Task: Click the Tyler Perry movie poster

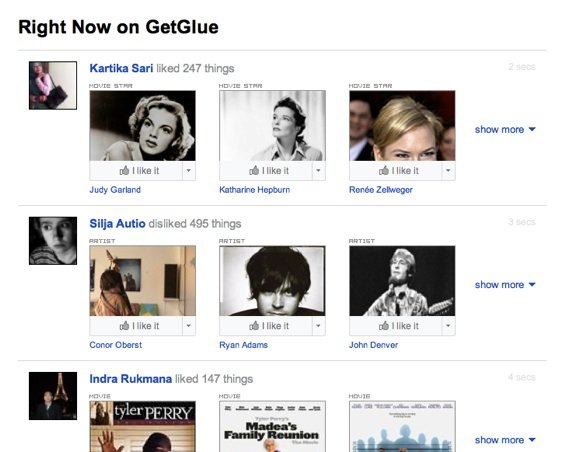Action: [142, 426]
